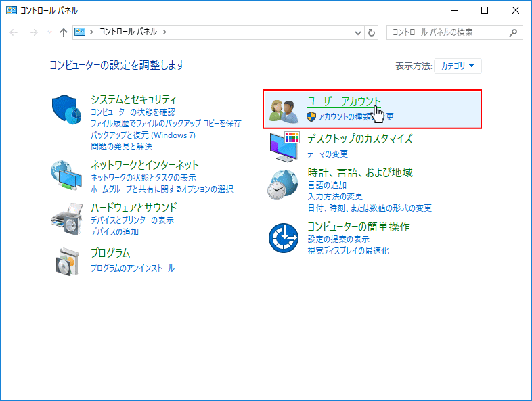
Task: Expand chevron before コントロール パネル breadcrumb
Action: point(91,32)
